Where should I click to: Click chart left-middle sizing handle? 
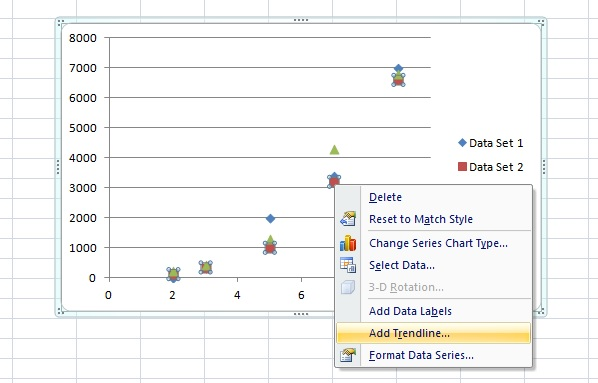(58, 167)
